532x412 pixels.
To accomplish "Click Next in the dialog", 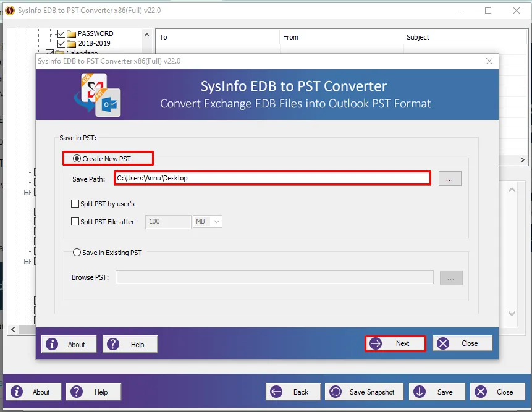I will click(395, 343).
